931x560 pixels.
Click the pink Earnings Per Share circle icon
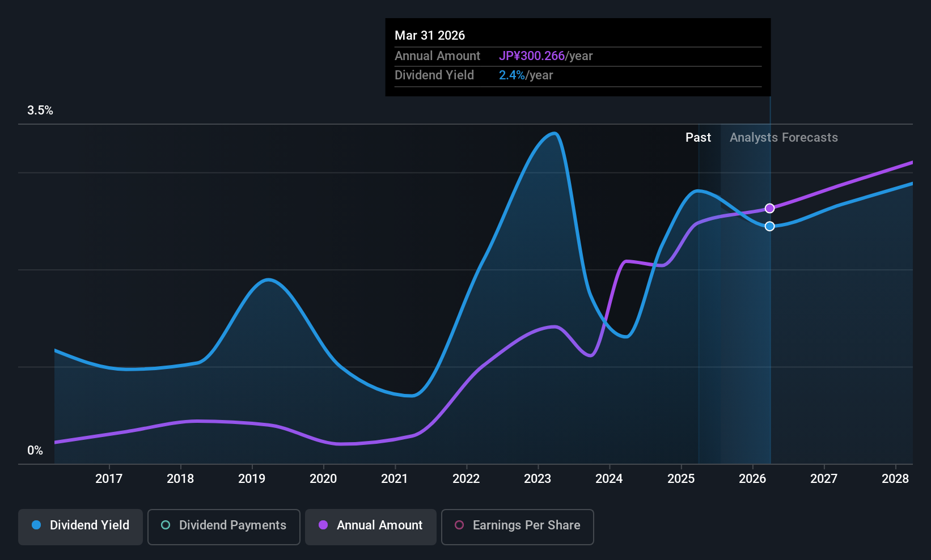[459, 525]
